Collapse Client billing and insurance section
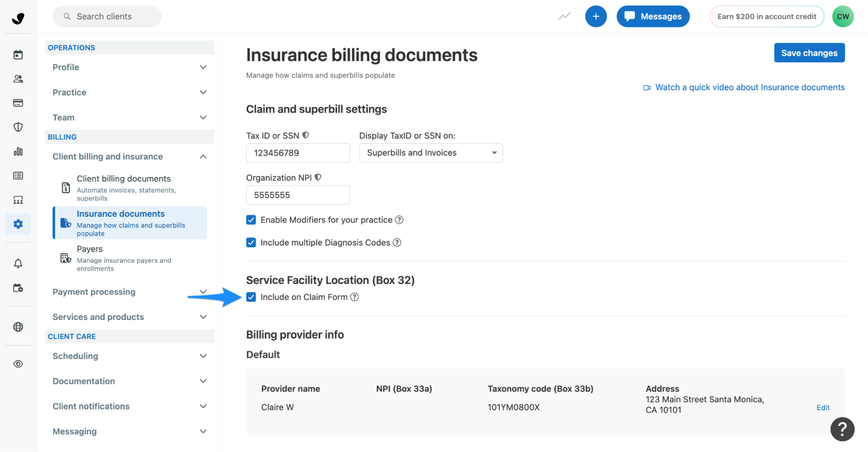The height and width of the screenshot is (452, 868). point(129,156)
